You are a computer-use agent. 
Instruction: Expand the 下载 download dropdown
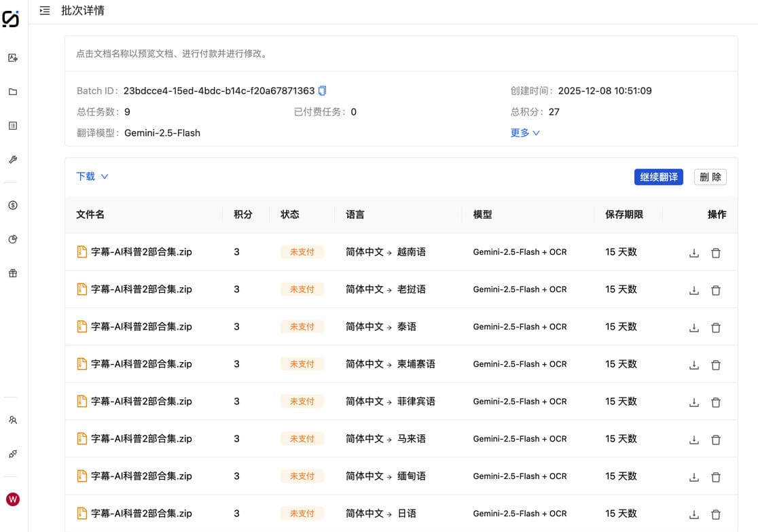point(92,176)
